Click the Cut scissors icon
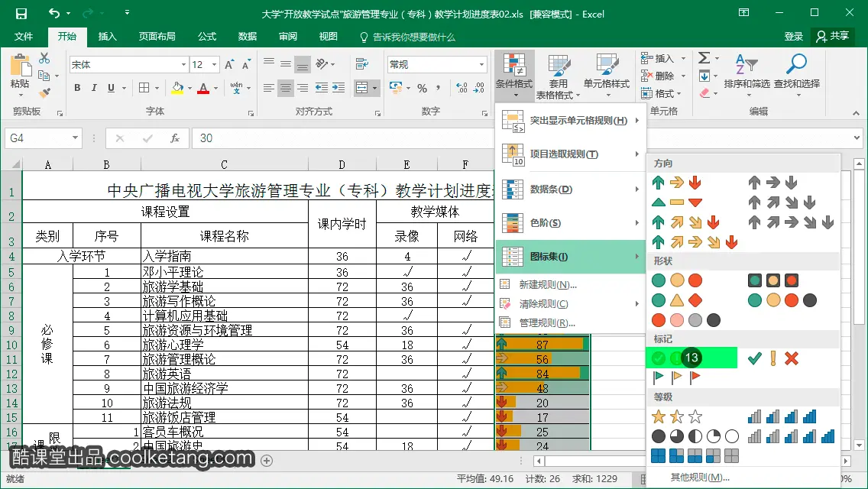Screen dimensions: 868x489 tap(44, 58)
